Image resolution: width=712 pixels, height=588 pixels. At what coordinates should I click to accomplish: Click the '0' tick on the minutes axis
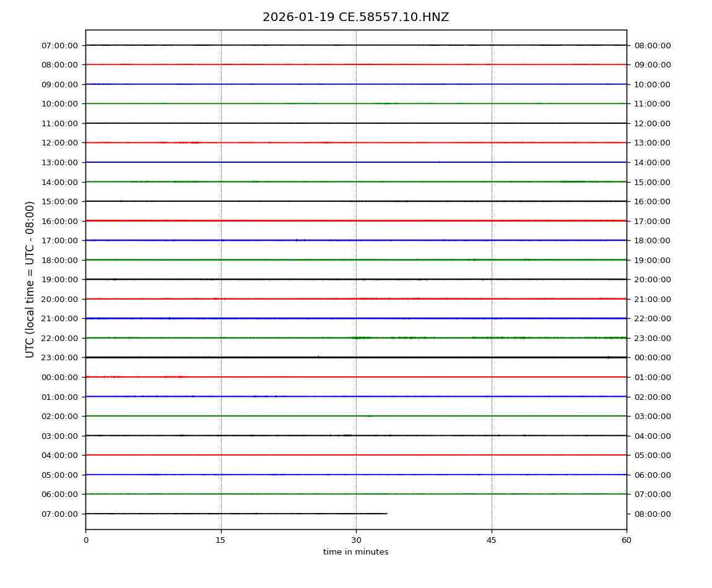pos(85,540)
